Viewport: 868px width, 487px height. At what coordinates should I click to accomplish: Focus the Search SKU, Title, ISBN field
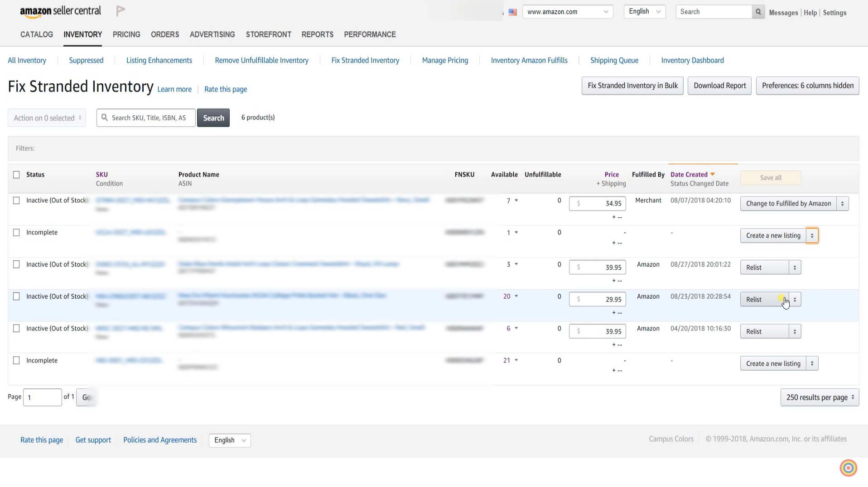tap(146, 118)
